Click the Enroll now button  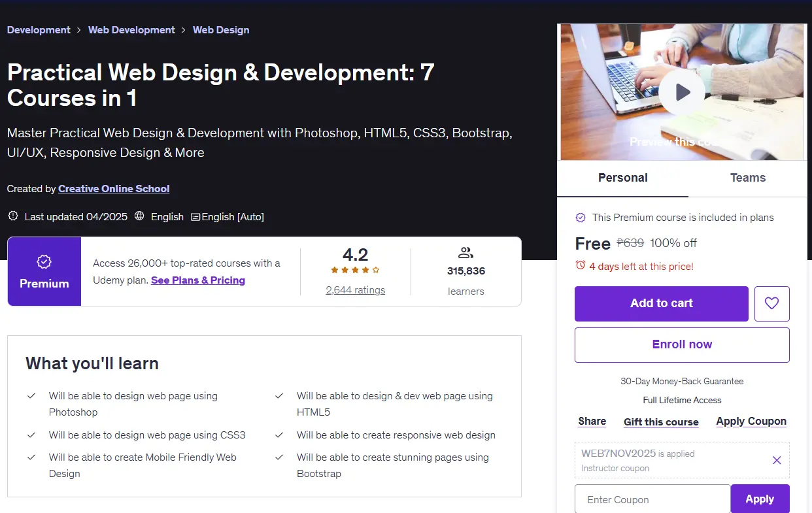tap(682, 344)
